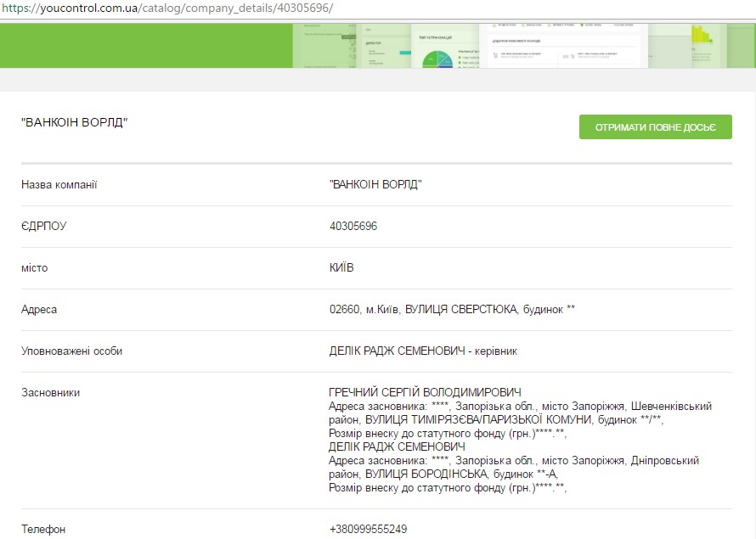The image size is (756, 539).
Task: Click the white dashboard preview in the banner
Action: (x=562, y=45)
